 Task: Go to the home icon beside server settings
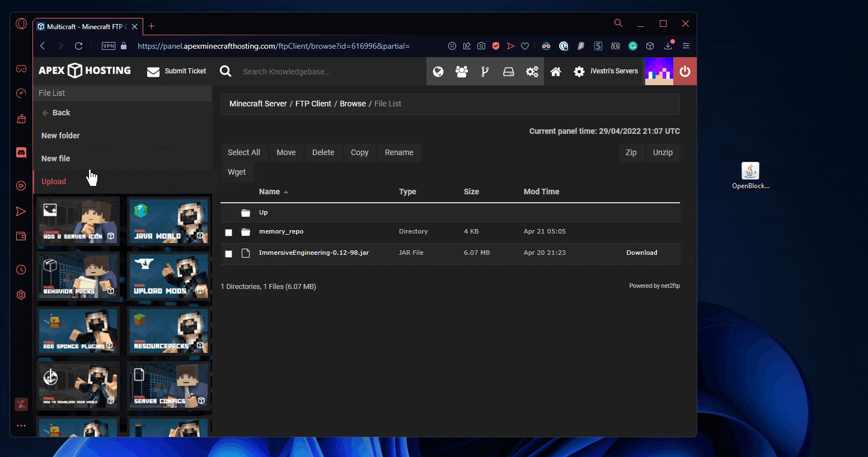tap(556, 71)
